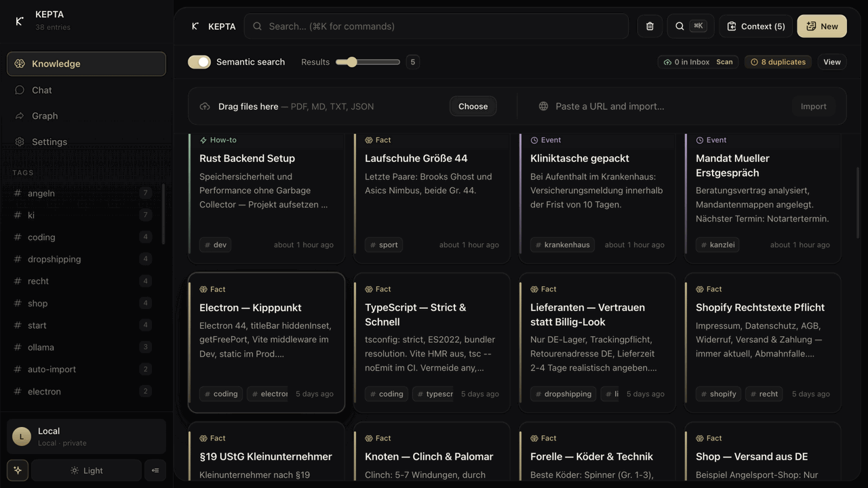Click the trash icon in the top bar
868x488 pixels.
650,26
